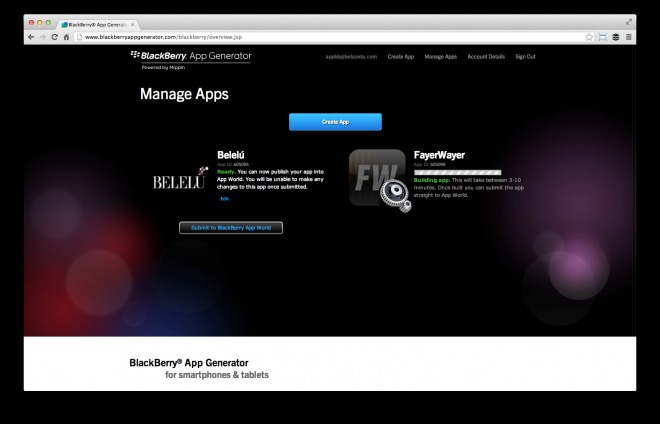The image size is (660, 424).
Task: Open Create App in the top navigation
Action: [x=401, y=56]
